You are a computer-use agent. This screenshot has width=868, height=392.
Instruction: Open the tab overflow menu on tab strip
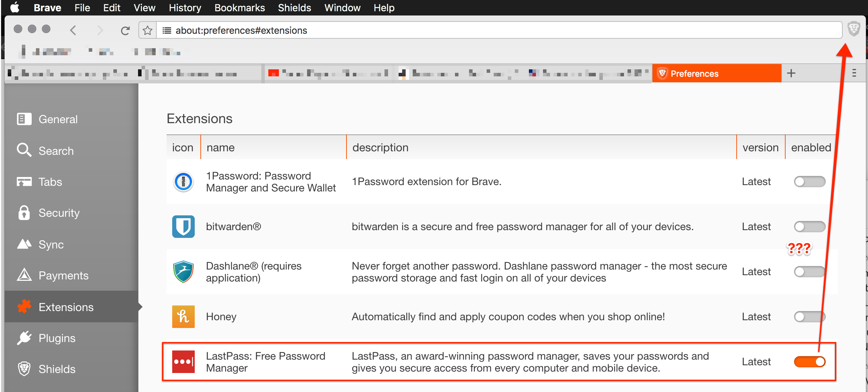[x=855, y=73]
